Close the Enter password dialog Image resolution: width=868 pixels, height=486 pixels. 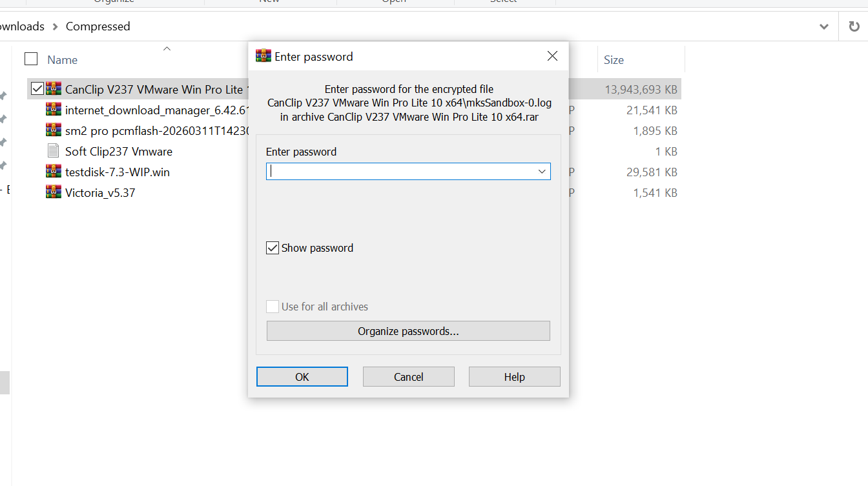coord(552,56)
